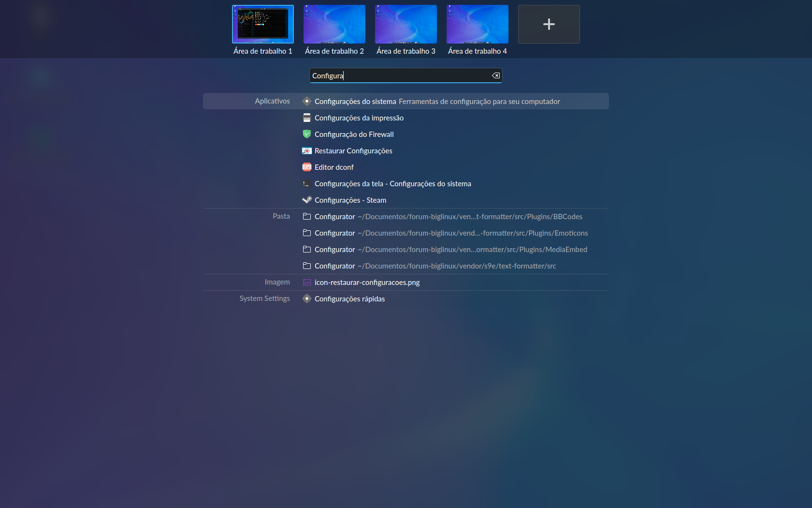Open Editor dconf result
Screen dimensions: 812x508
tap(406, 167)
